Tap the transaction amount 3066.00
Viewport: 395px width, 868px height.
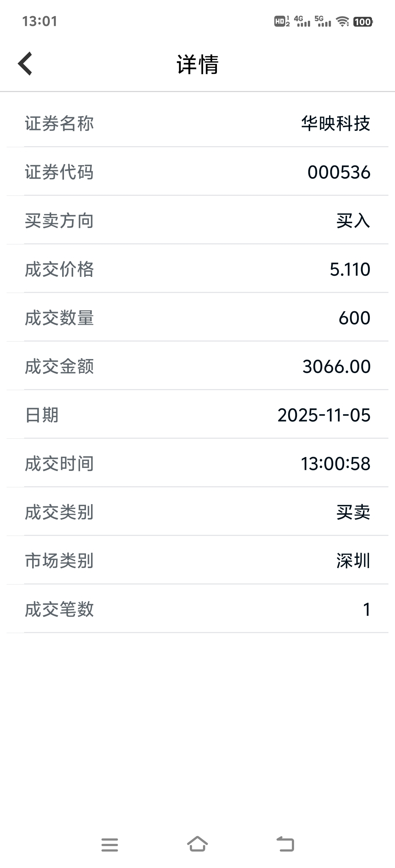point(336,367)
